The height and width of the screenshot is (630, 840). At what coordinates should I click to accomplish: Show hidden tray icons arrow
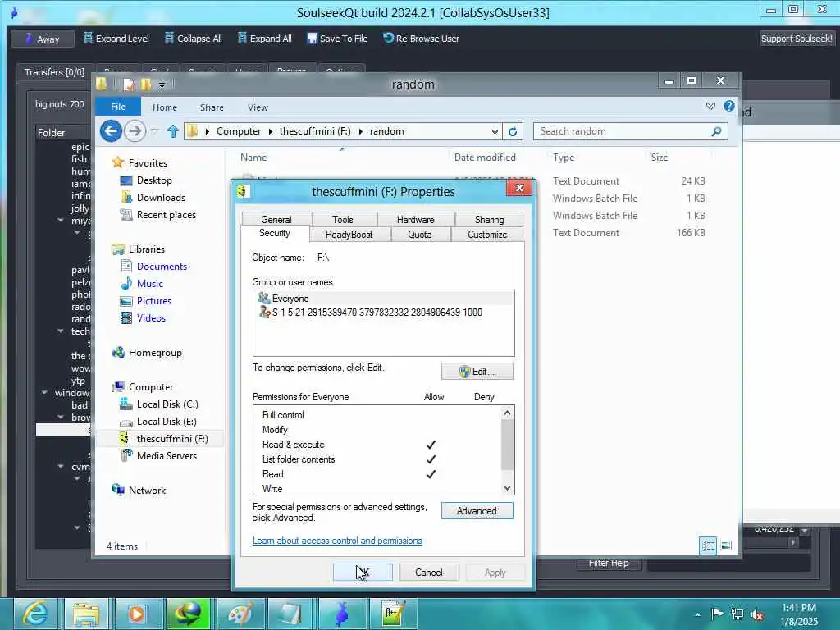[697, 614]
